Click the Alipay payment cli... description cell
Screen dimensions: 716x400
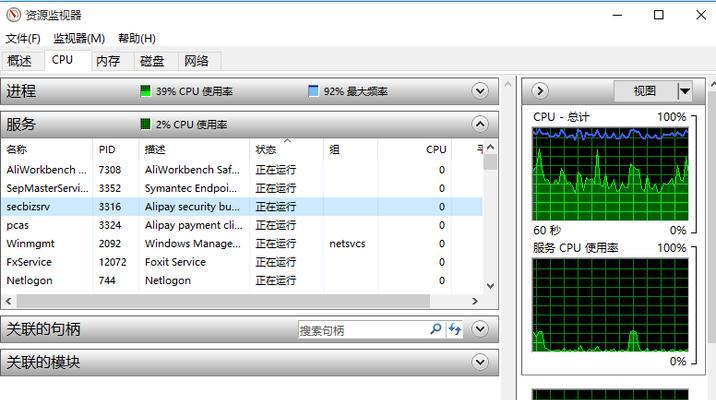(194, 225)
